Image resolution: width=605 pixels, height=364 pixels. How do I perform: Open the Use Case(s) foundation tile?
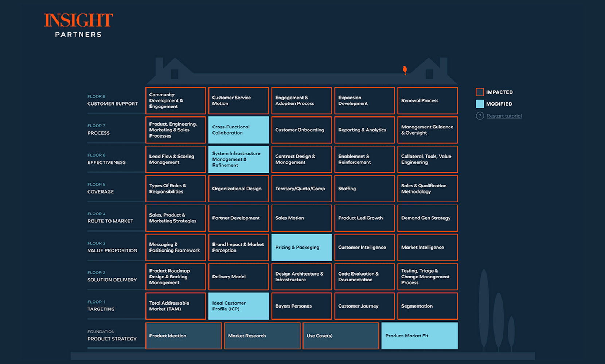(x=341, y=336)
